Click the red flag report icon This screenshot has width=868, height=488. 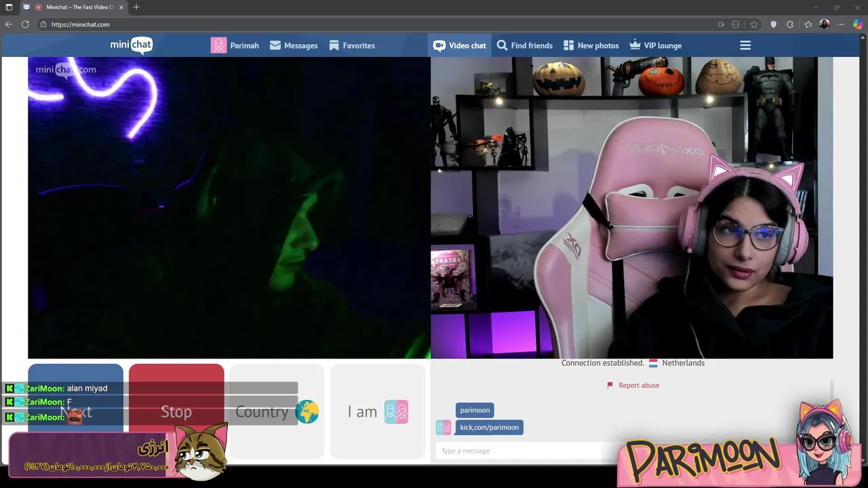(x=610, y=385)
